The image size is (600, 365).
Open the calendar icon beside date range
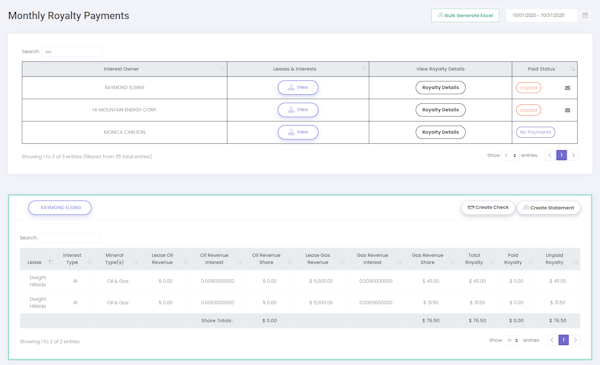[585, 15]
